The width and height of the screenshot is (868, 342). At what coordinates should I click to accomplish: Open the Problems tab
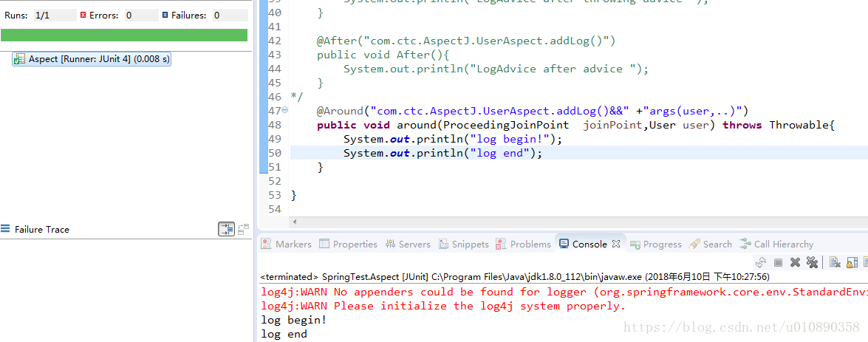tap(524, 244)
